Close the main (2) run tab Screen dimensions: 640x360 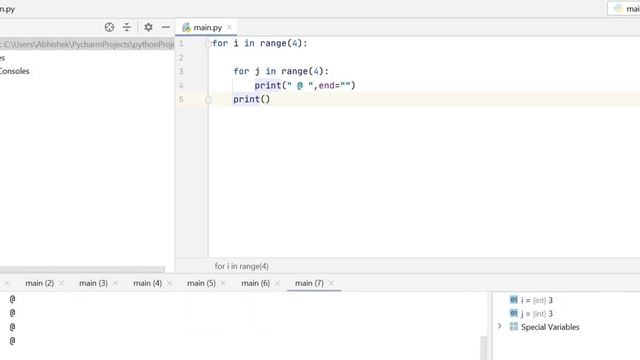[62, 283]
